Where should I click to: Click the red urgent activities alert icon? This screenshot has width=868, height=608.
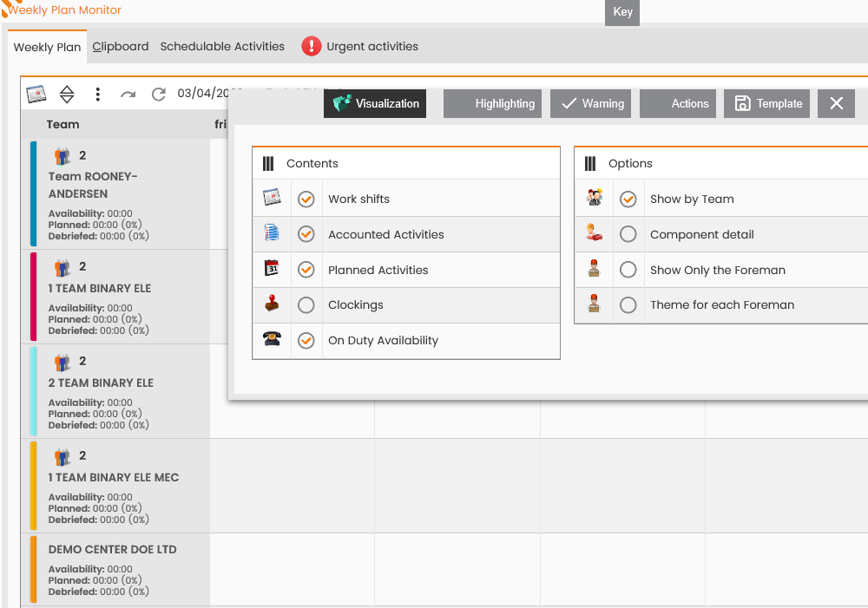pyautogui.click(x=311, y=47)
